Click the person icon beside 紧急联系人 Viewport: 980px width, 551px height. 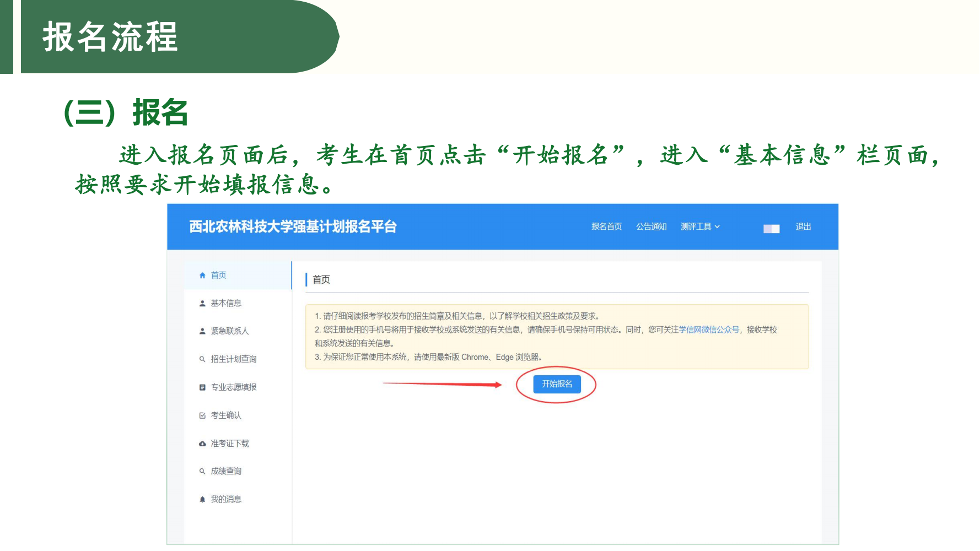(202, 331)
